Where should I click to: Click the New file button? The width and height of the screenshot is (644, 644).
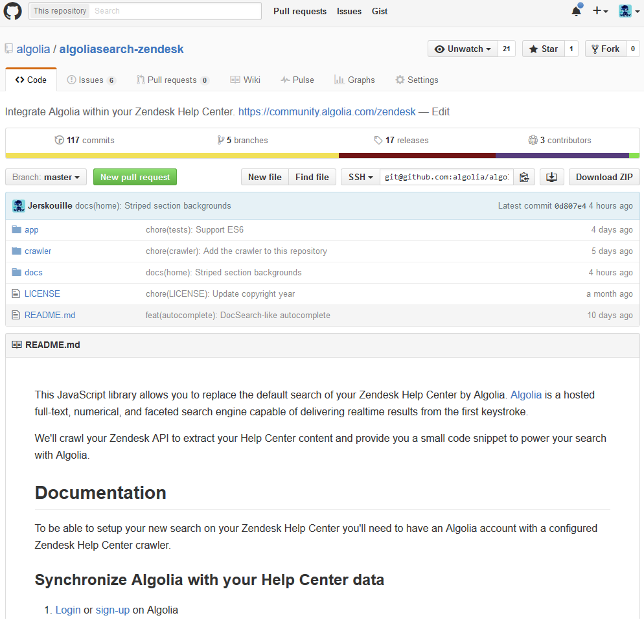[x=265, y=177]
